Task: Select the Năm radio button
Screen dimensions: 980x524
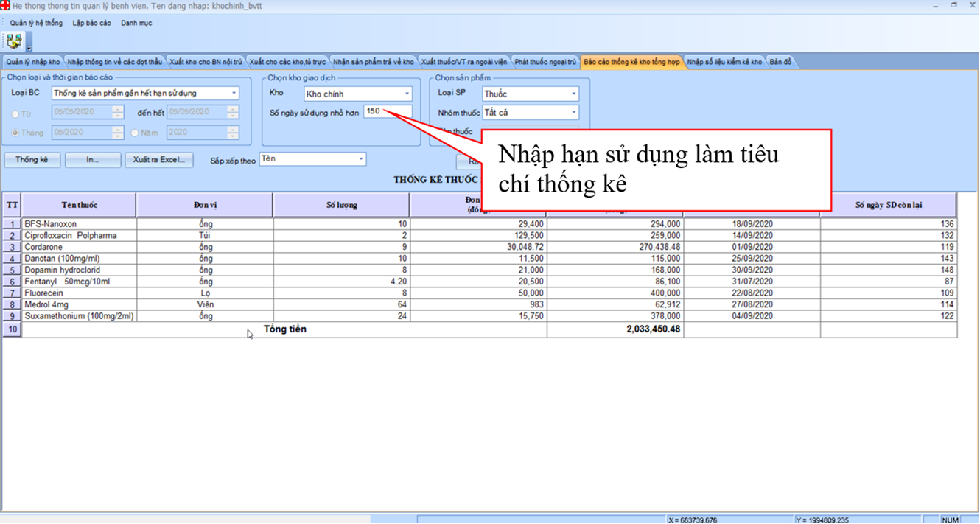Action: click(x=135, y=133)
